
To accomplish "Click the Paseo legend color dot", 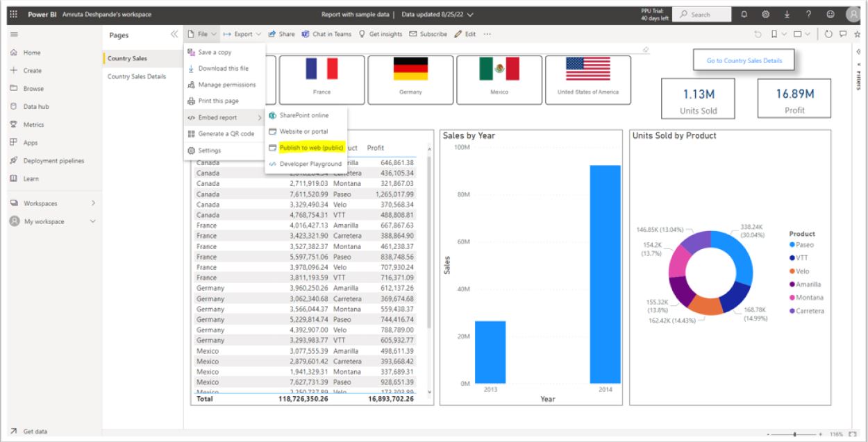I will pos(792,245).
